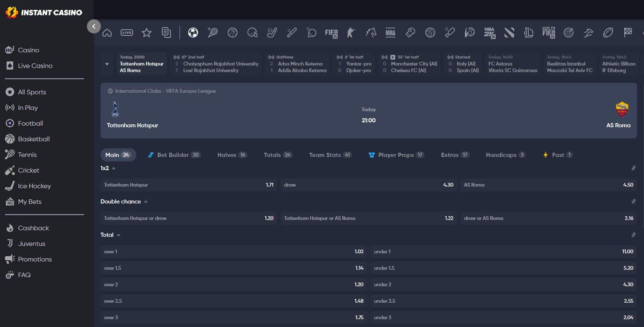Screen dimensions: 644x327
Task: Select Dota 2 esports icon
Action: click(x=509, y=33)
